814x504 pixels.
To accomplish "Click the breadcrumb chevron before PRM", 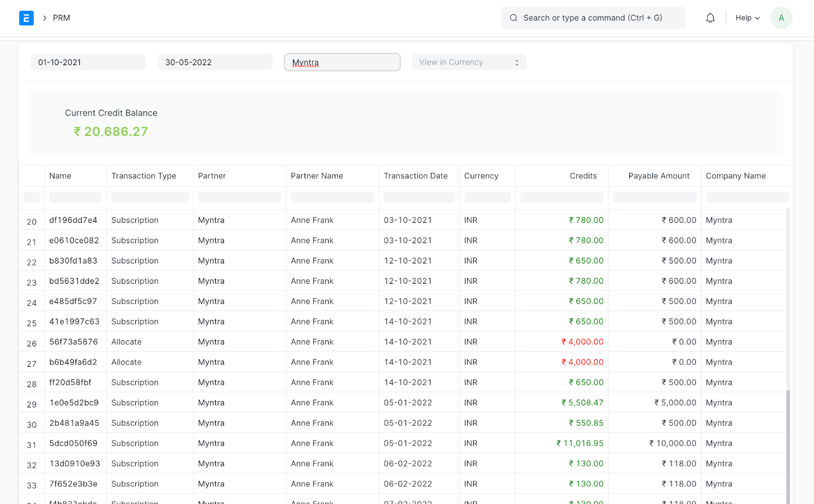I will [x=45, y=18].
